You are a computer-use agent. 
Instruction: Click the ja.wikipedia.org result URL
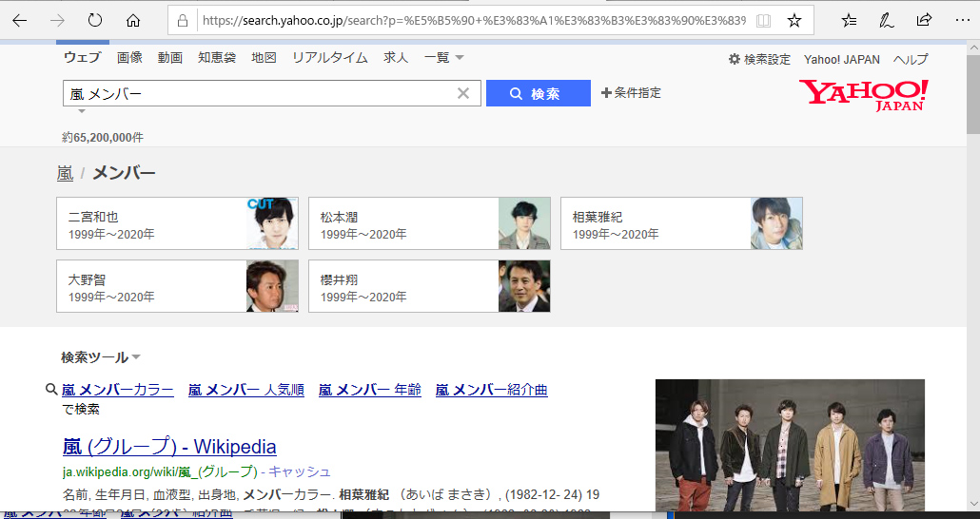click(x=160, y=471)
